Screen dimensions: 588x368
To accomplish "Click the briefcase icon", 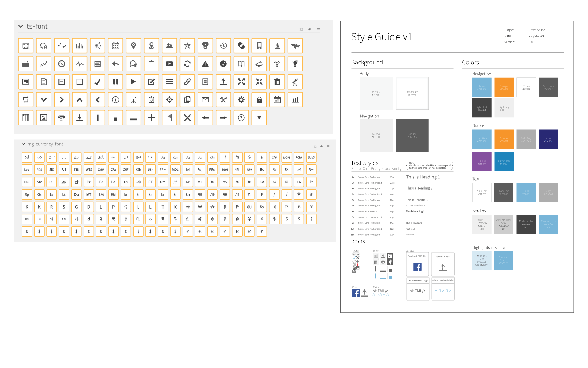I will click(26, 64).
